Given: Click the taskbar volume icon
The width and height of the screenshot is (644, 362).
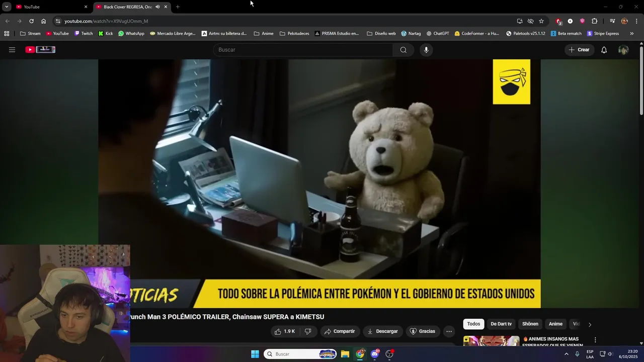Looking at the screenshot, I should (x=610, y=354).
